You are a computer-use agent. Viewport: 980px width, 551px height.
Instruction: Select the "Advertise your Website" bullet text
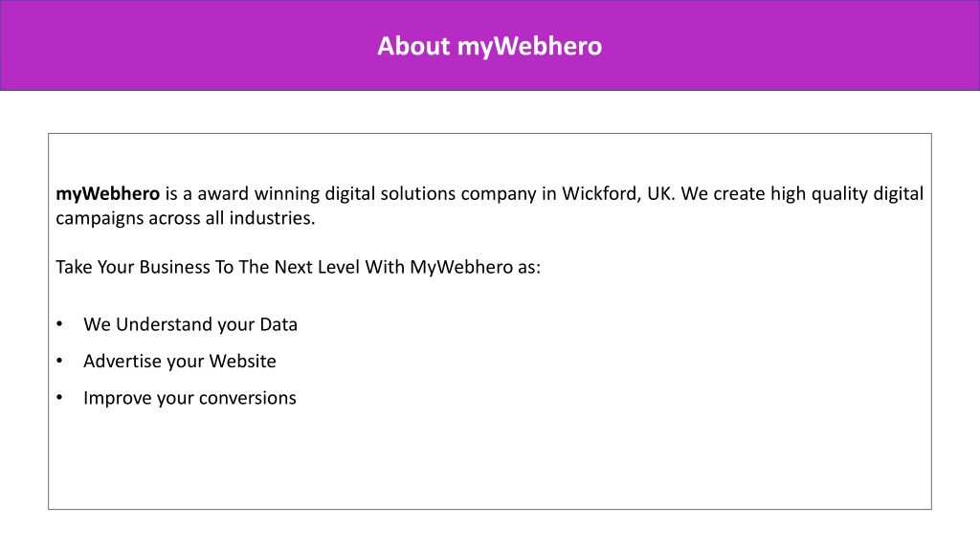coord(179,361)
